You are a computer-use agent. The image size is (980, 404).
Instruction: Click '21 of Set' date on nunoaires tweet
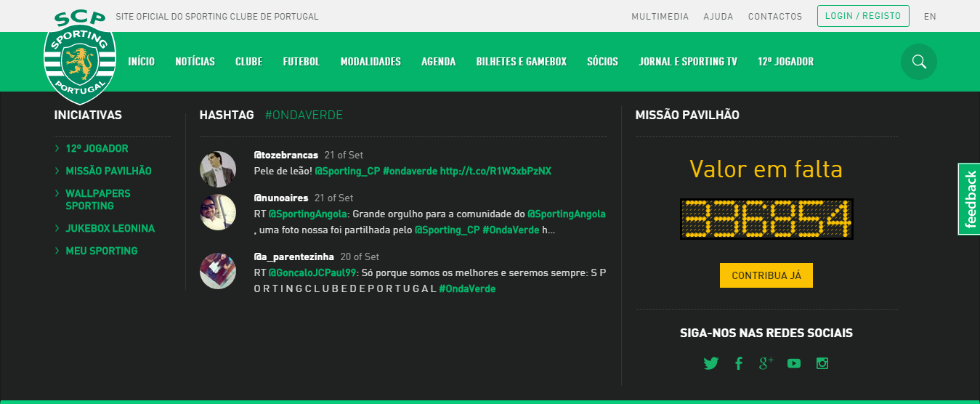click(334, 198)
